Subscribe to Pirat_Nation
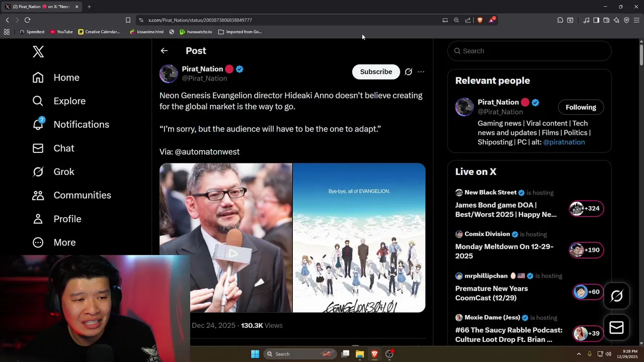644x362 pixels. [x=376, y=72]
